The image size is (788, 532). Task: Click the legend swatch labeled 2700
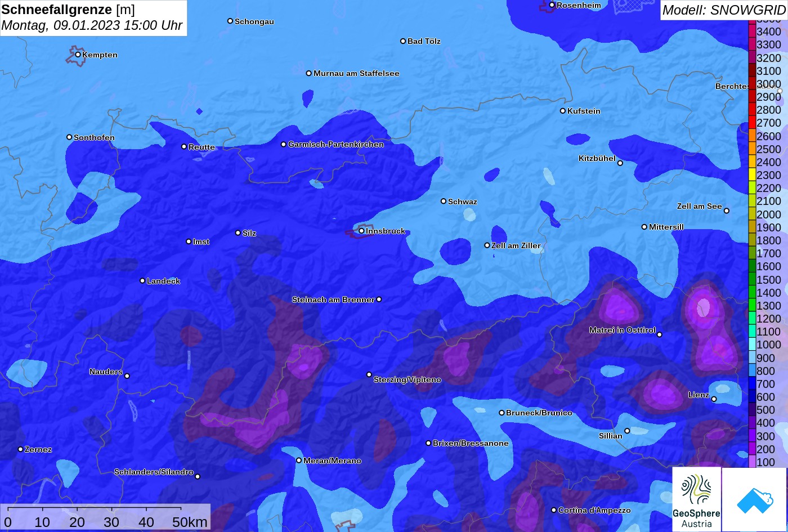(752, 123)
